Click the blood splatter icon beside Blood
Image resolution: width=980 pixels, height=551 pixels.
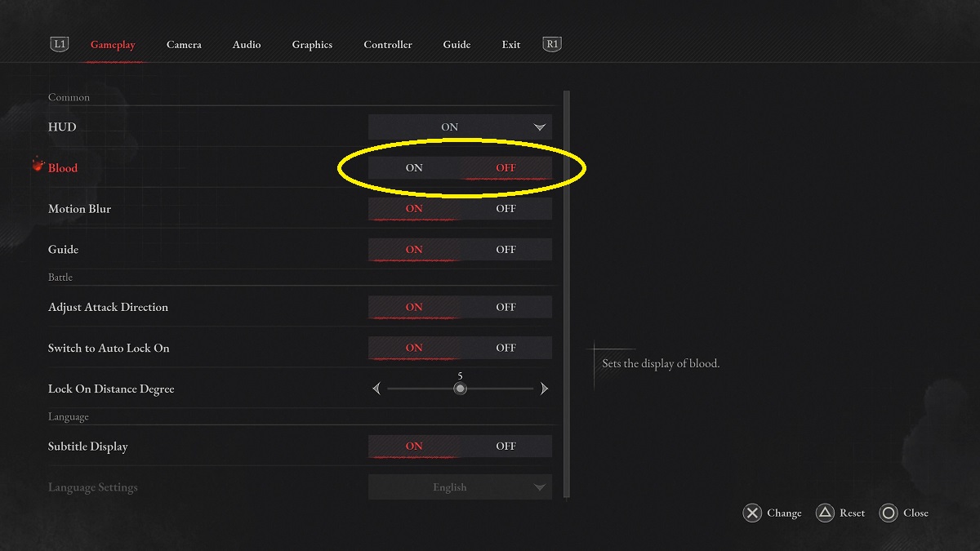[x=35, y=164]
